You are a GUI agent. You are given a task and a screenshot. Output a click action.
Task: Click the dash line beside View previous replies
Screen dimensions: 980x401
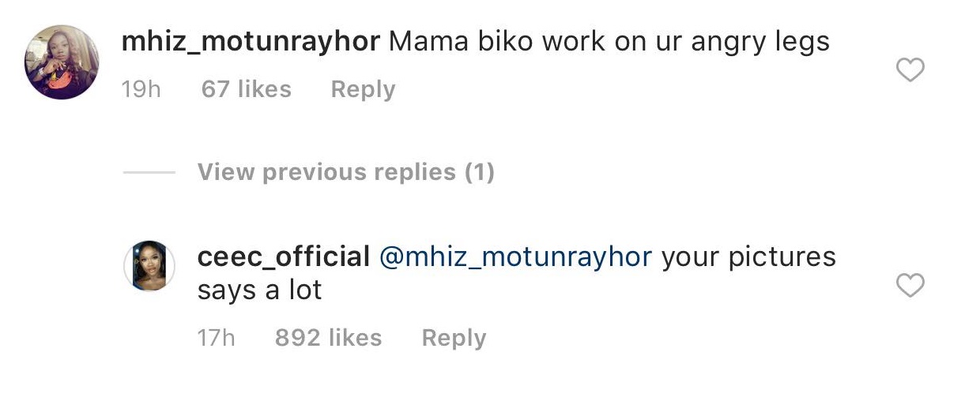(x=149, y=172)
